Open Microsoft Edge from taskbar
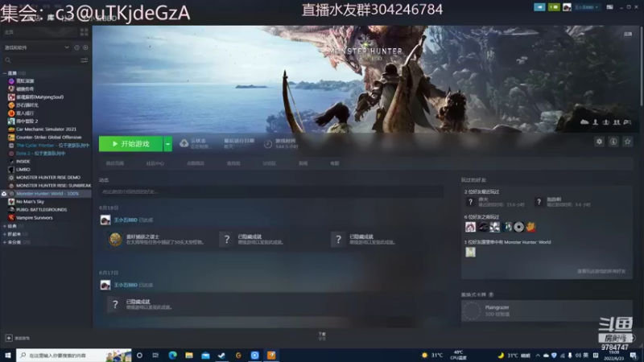The height and width of the screenshot is (362, 644). pos(172,356)
